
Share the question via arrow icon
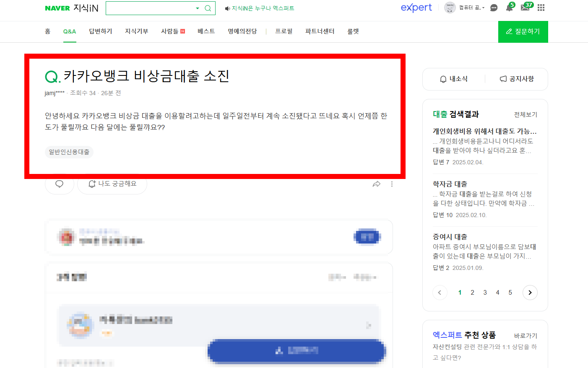(376, 184)
